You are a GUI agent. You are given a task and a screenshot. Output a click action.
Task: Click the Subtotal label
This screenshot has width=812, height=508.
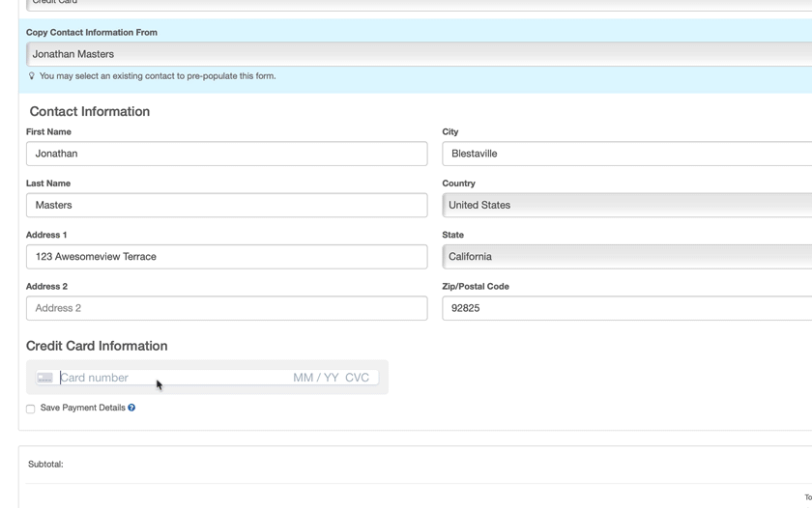[45, 465]
